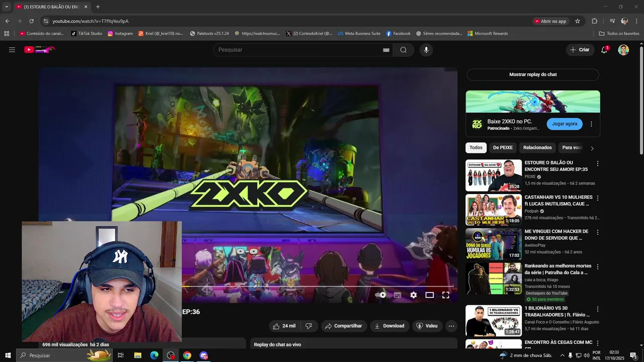644x362 pixels.
Task: Start voice search with microphone icon
Action: pos(426,50)
